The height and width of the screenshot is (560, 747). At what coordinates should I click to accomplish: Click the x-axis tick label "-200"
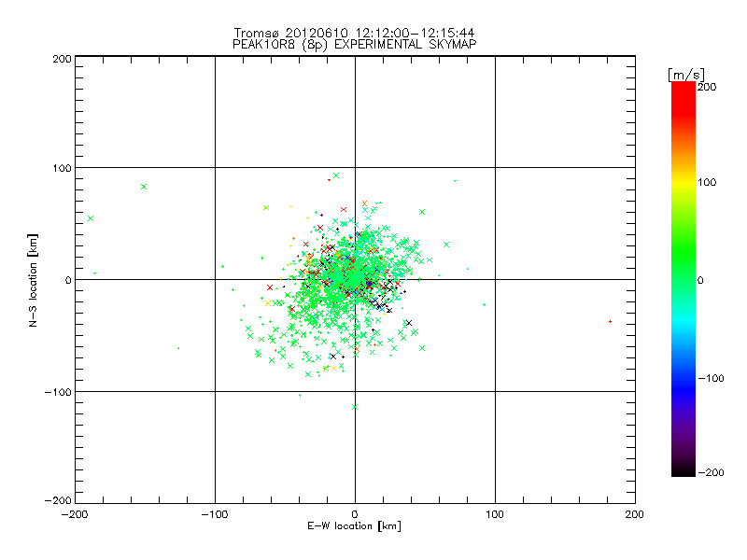tap(75, 514)
